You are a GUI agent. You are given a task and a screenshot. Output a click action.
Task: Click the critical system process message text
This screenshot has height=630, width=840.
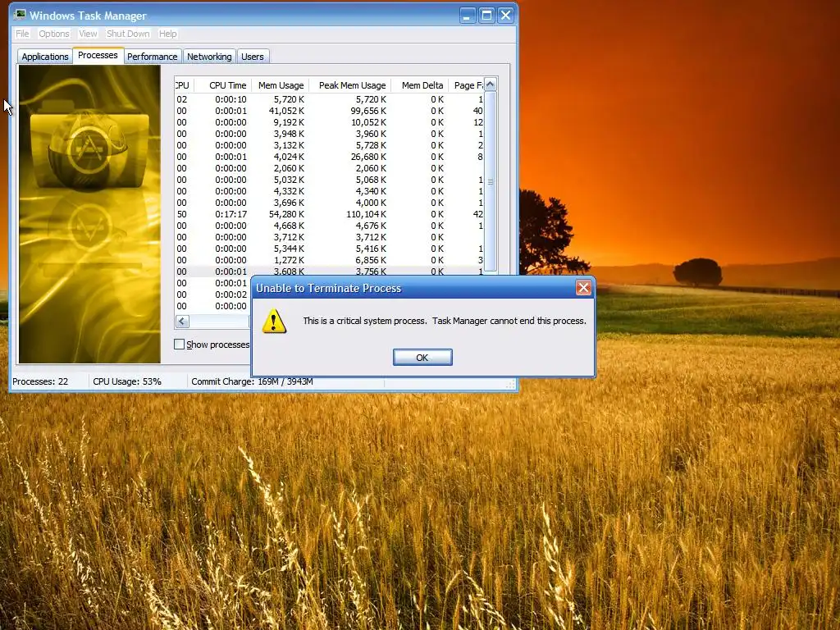[445, 321]
